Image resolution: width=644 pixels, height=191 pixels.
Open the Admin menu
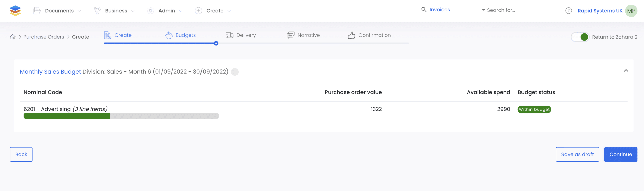pos(165,11)
